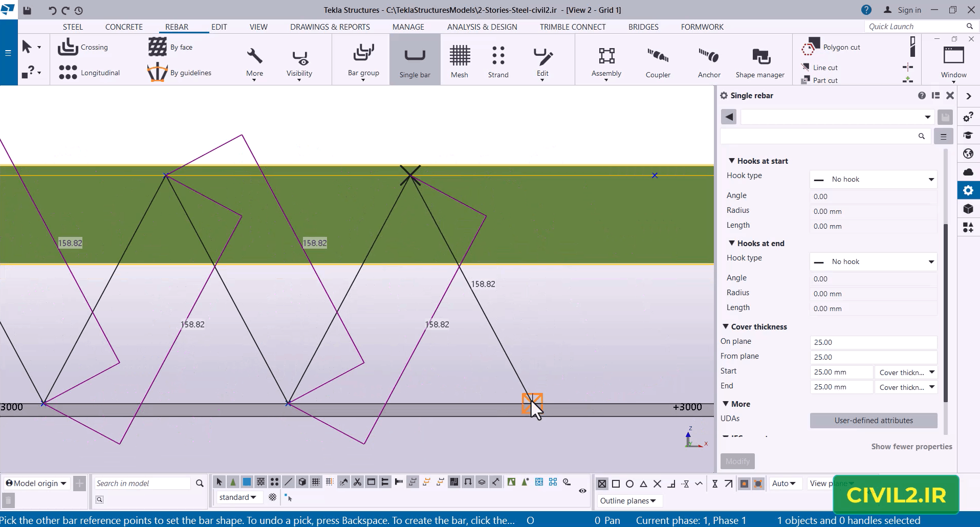Viewport: 980px width, 527px height.
Task: Click the On plane cover thickness field
Action: [x=874, y=342]
